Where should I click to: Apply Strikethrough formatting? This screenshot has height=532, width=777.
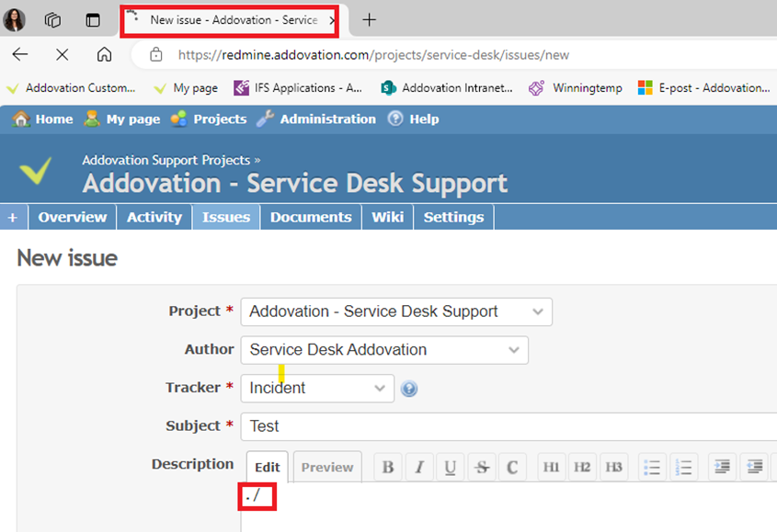(481, 467)
